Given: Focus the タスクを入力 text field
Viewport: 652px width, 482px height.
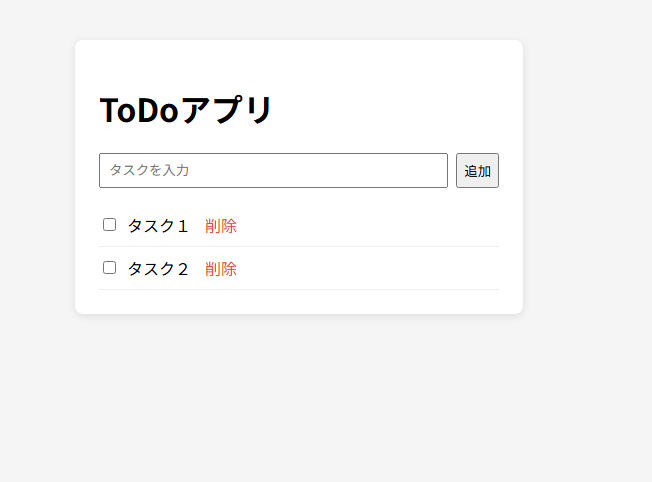Looking at the screenshot, I should (x=273, y=171).
